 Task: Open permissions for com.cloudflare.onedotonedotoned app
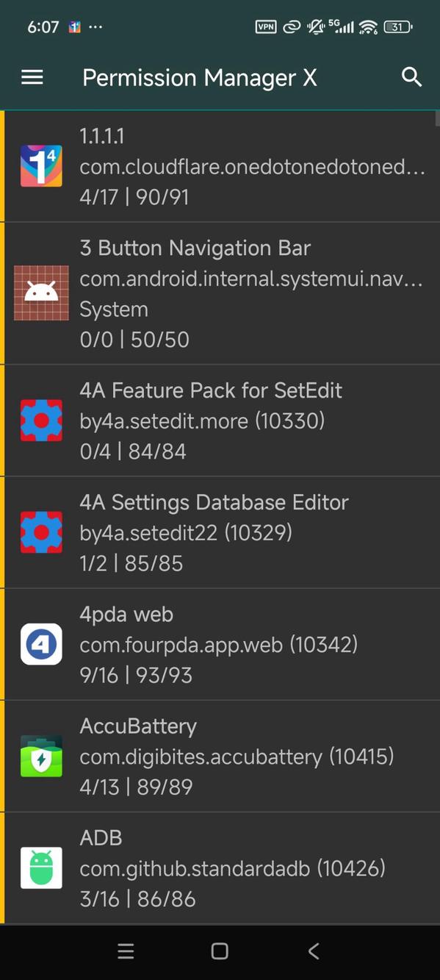click(220, 166)
